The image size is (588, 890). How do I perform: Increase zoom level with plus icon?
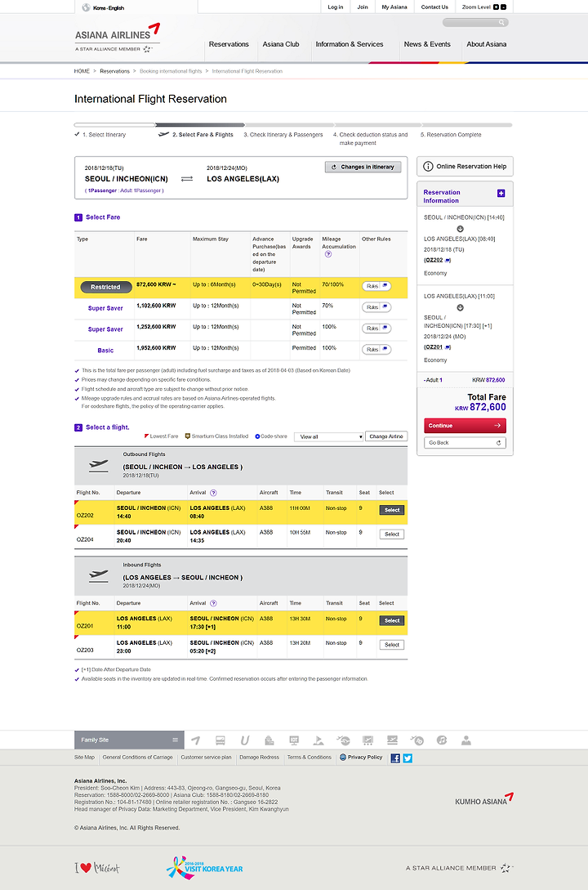497,7
